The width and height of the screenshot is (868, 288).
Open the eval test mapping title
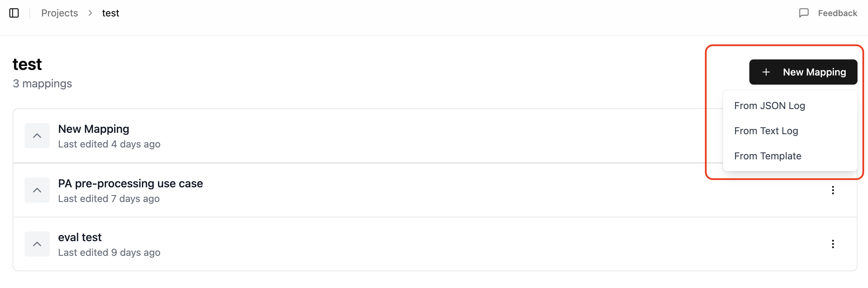point(80,237)
